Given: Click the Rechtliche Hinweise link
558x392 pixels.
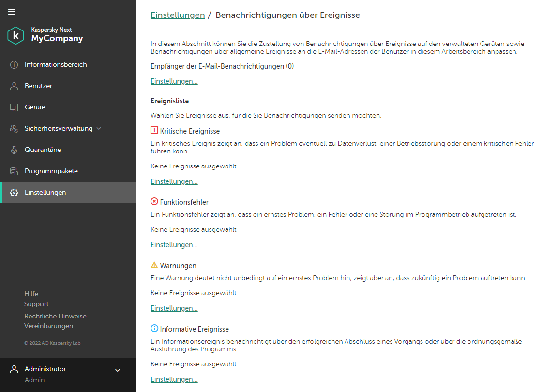Looking at the screenshot, I should click(x=55, y=316).
